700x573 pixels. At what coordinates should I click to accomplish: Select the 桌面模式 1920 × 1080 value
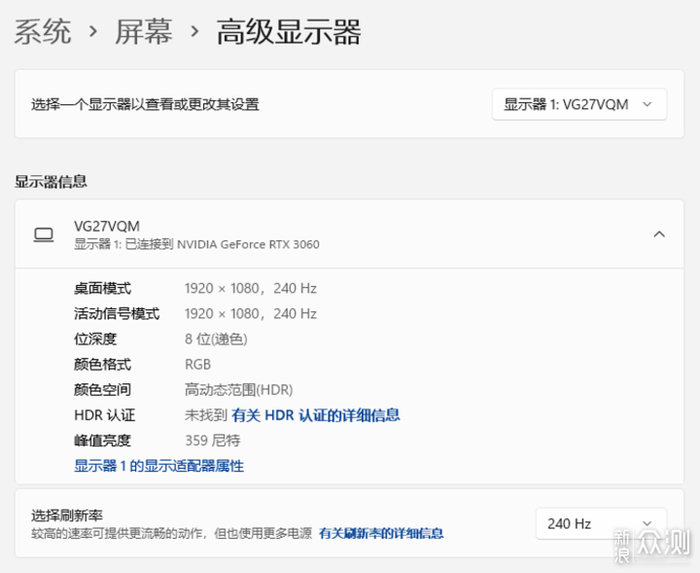pos(250,289)
